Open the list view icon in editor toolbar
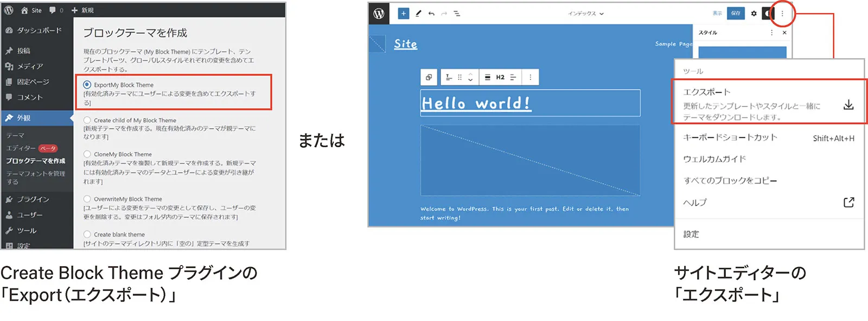The image size is (868, 321). click(457, 14)
